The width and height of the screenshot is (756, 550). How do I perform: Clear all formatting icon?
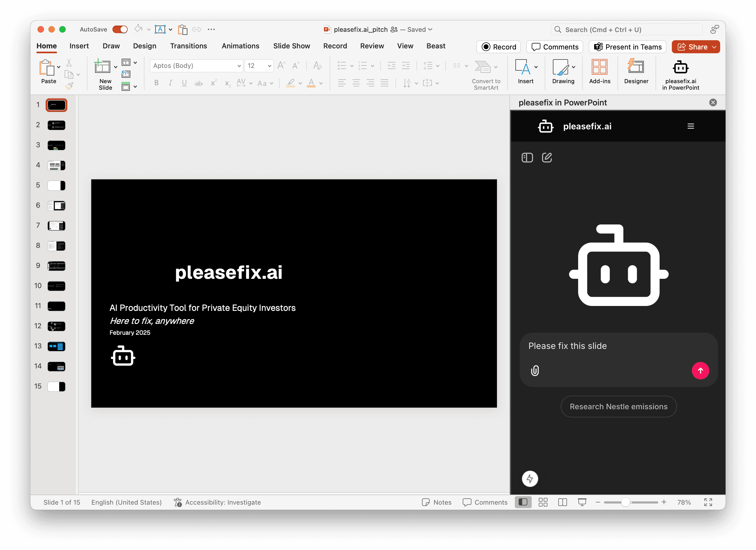[x=318, y=65]
